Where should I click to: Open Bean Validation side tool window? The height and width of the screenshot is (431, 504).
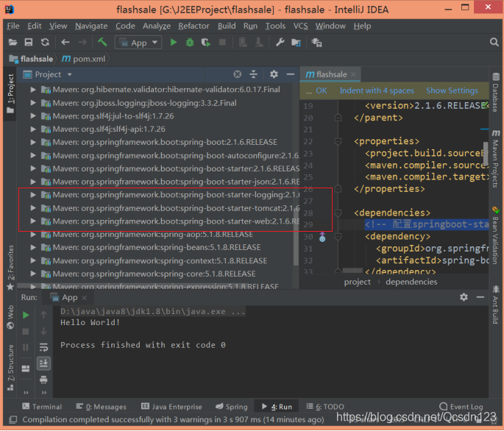(495, 235)
